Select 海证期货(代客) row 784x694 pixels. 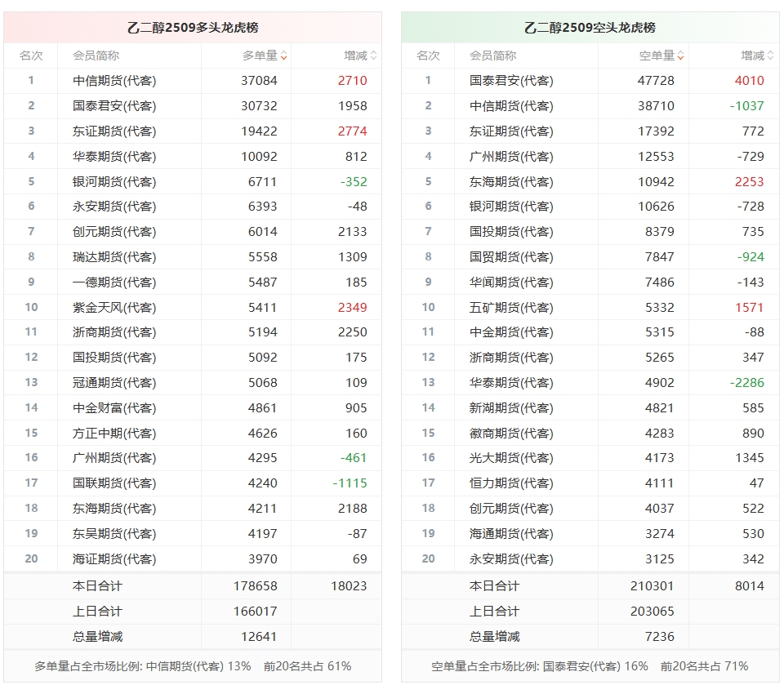(193, 558)
